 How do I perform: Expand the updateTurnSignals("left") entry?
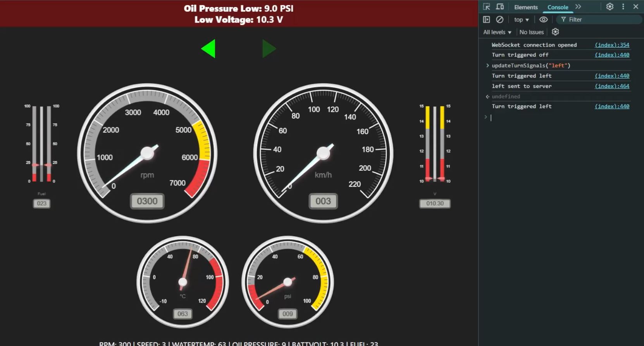click(487, 66)
